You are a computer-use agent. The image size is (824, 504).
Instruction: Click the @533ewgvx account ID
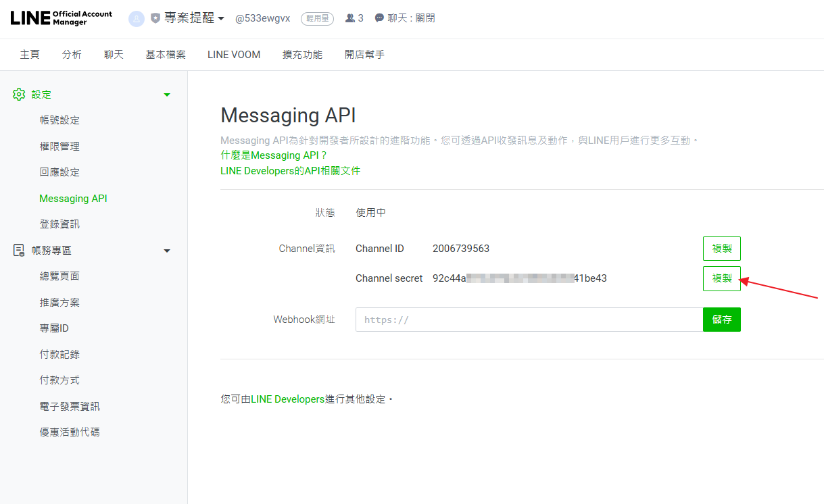coord(263,18)
